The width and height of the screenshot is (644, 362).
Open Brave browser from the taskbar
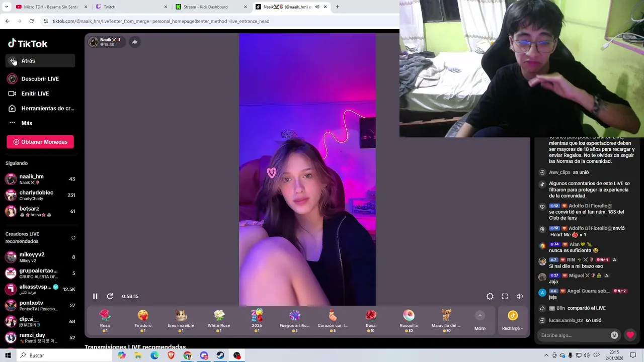pos(171,355)
